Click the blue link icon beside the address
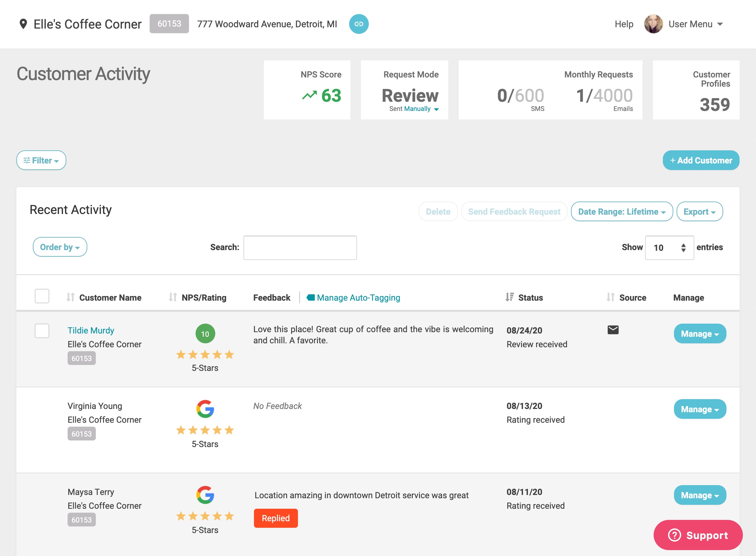The height and width of the screenshot is (556, 756). point(359,24)
